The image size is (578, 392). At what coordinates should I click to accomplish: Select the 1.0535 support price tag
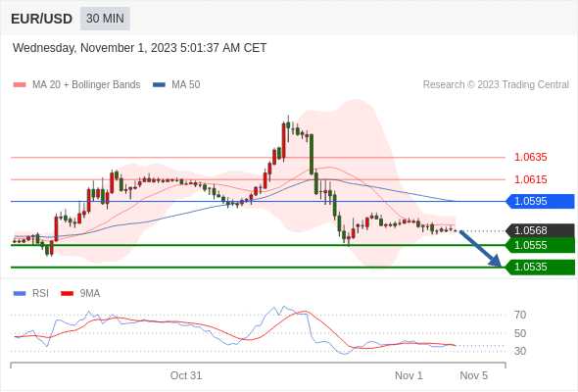(x=541, y=267)
